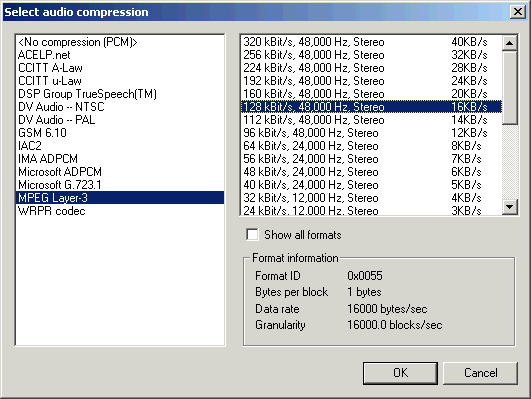Image resolution: width=531 pixels, height=399 pixels.
Task: Select 56 kBit/s, 24,000 Hz Stereo
Action: click(x=371, y=159)
